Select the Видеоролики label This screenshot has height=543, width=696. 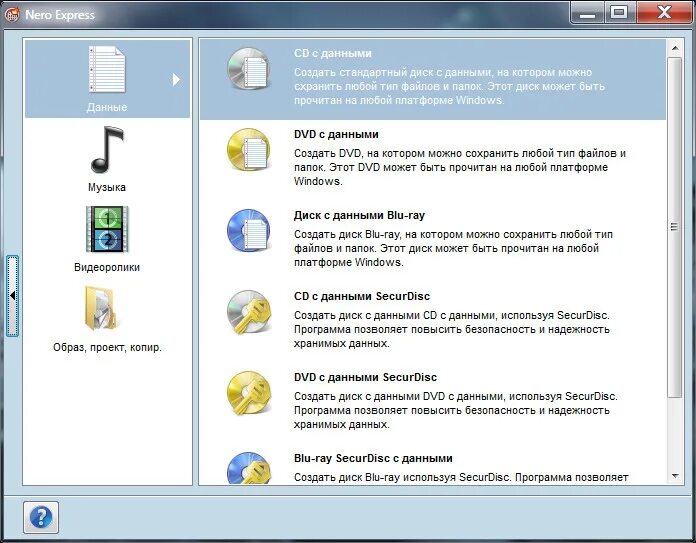click(x=107, y=267)
